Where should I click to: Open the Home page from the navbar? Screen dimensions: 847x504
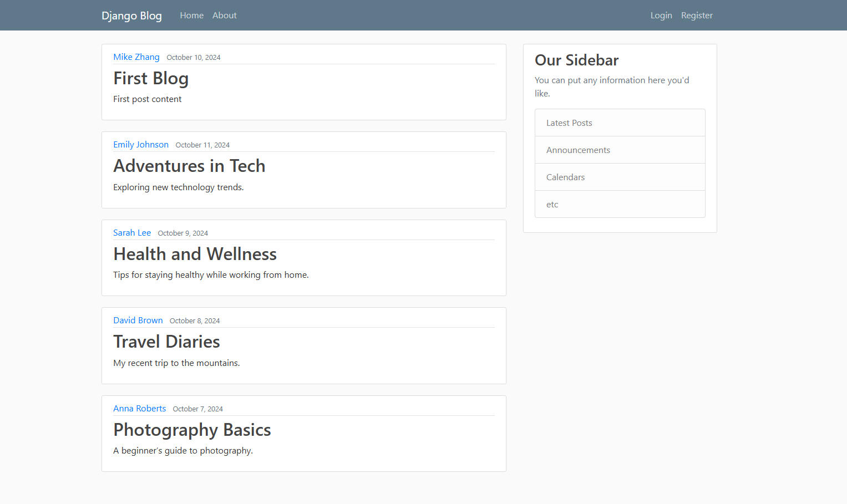[191, 15]
